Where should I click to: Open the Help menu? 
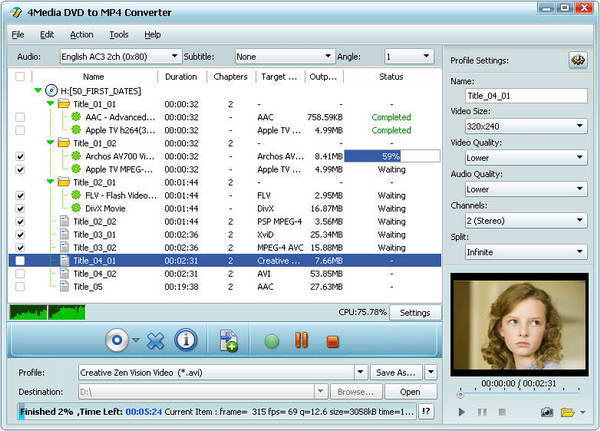click(x=152, y=35)
